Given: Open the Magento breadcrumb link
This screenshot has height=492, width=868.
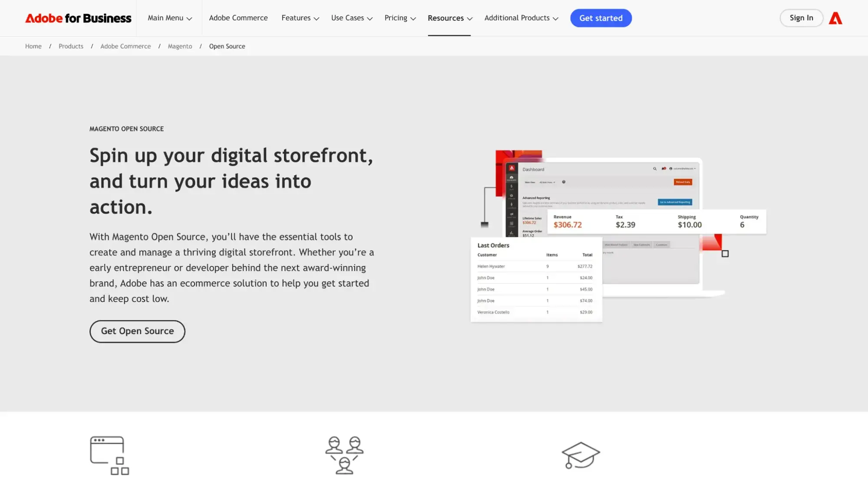Looking at the screenshot, I should click(x=179, y=46).
